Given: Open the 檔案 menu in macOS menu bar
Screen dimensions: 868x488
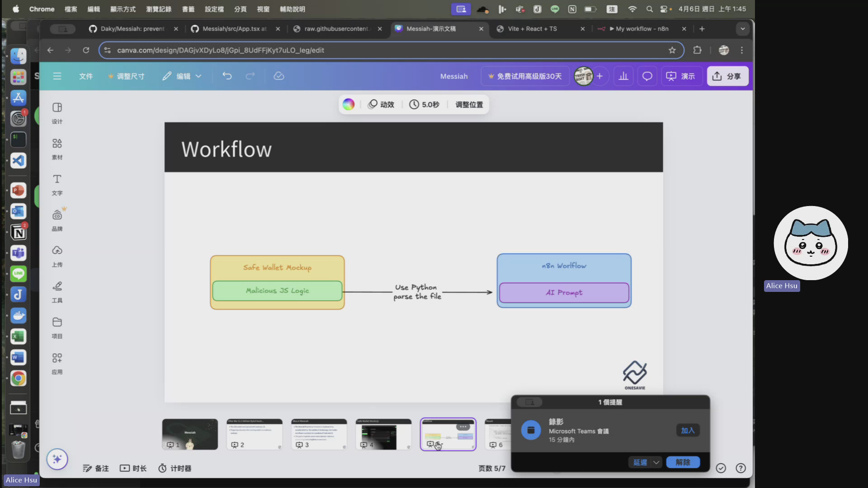Looking at the screenshot, I should pyautogui.click(x=71, y=9).
